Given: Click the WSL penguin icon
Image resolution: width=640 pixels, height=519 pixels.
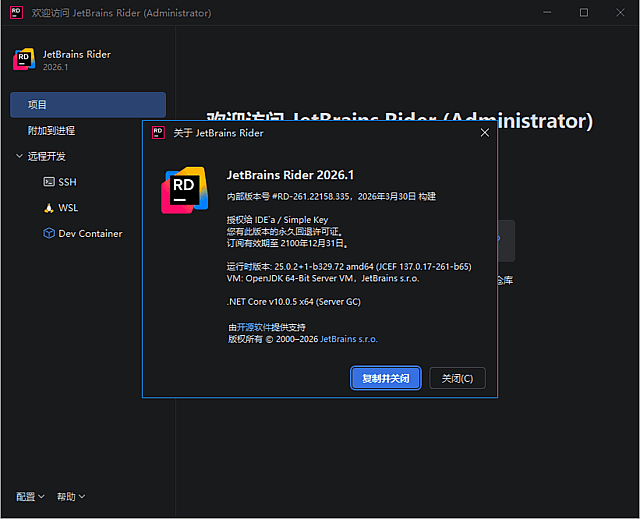Looking at the screenshot, I should click(x=49, y=208).
